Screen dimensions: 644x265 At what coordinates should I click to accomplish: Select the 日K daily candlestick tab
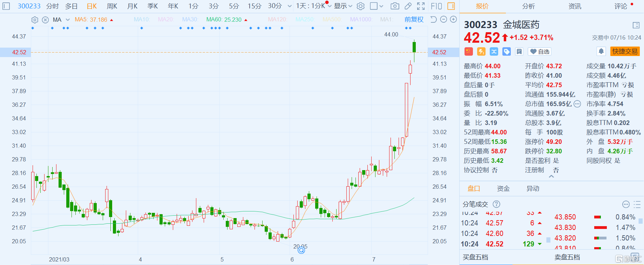[x=92, y=6]
